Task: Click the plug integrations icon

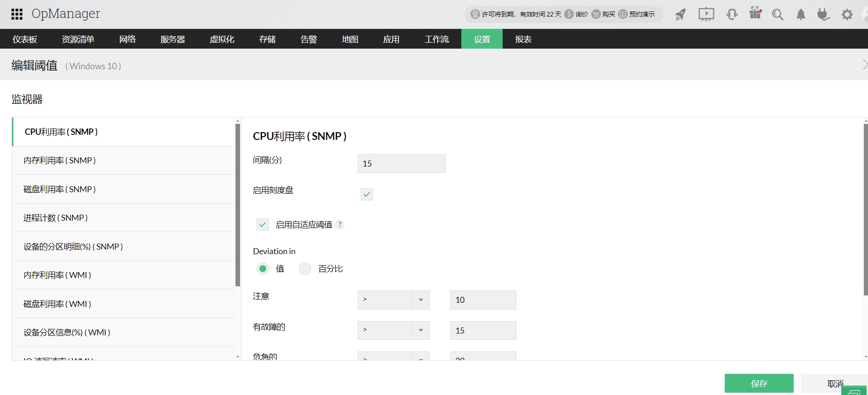Action: pos(823,15)
